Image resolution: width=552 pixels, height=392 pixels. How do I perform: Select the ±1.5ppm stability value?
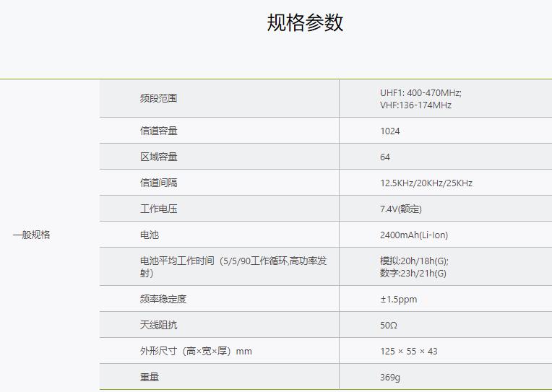click(398, 300)
